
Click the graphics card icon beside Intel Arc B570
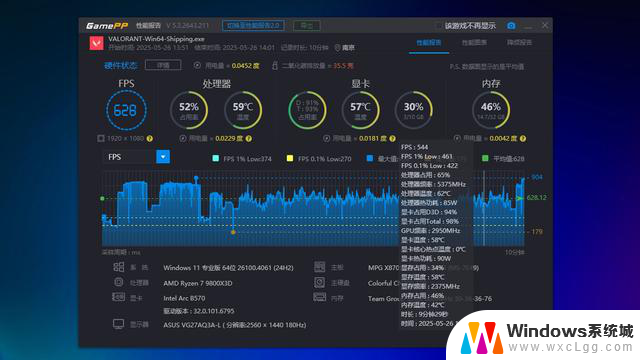tap(118, 298)
